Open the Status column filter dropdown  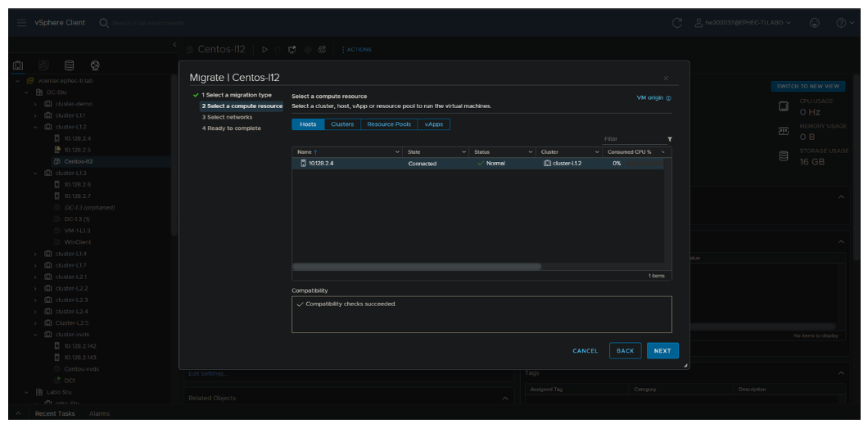pyautogui.click(x=531, y=152)
